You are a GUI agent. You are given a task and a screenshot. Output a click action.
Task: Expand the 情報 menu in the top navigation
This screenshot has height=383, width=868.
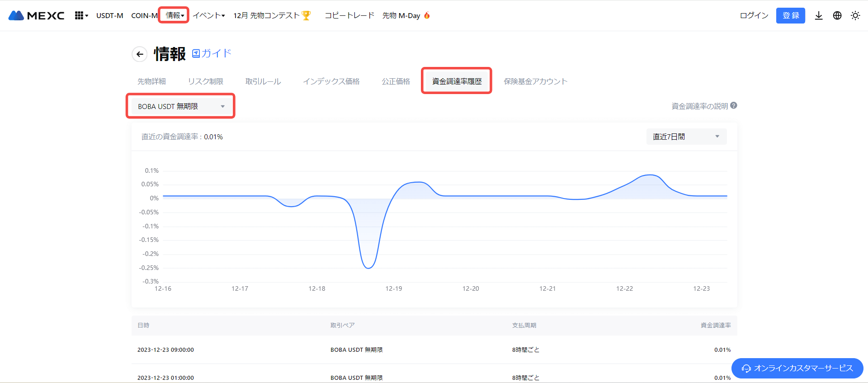coord(174,15)
